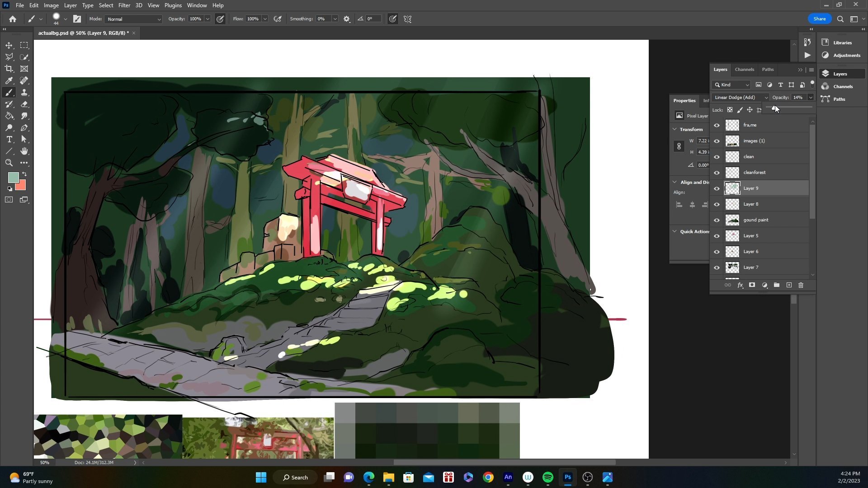
Task: Select the Brush tool in toolbar
Action: coord(9,92)
